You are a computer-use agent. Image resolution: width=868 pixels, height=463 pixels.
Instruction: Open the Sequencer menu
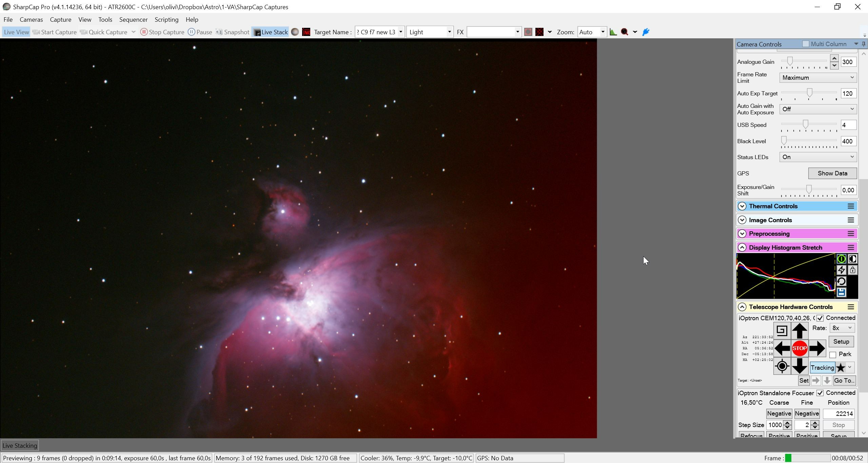point(133,20)
